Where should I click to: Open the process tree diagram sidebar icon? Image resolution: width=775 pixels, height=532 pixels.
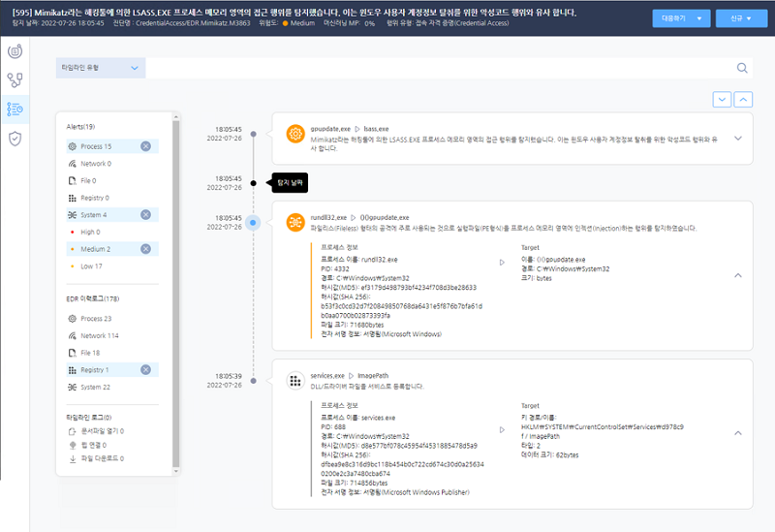point(15,80)
